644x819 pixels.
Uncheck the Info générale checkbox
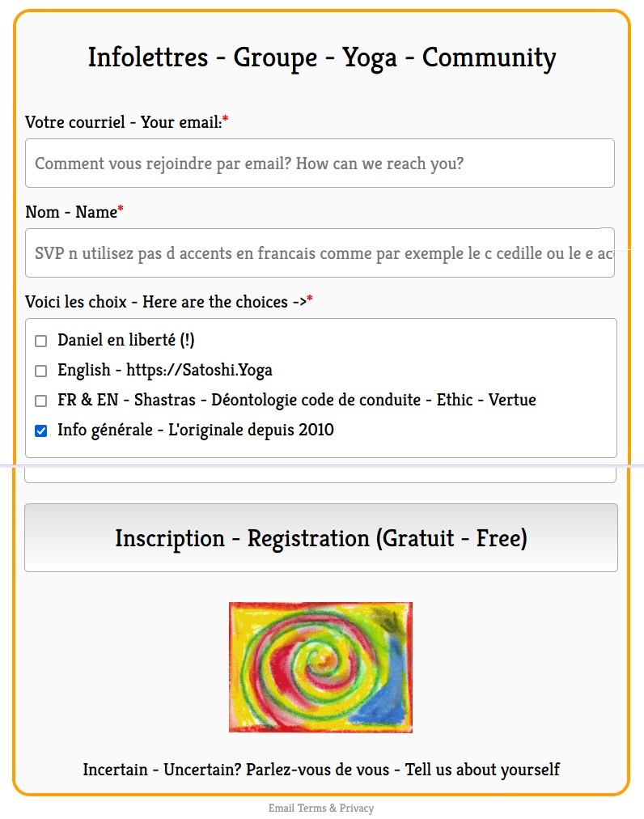[41, 431]
